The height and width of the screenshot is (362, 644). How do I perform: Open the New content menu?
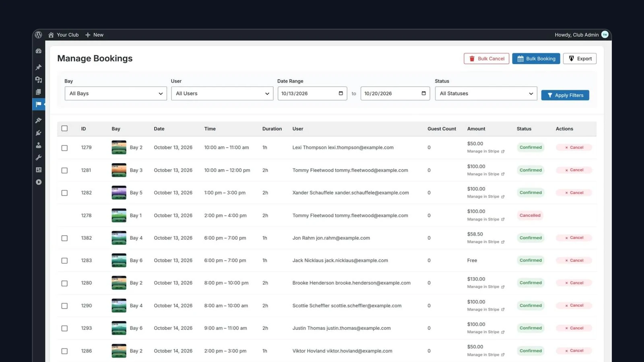click(x=94, y=35)
